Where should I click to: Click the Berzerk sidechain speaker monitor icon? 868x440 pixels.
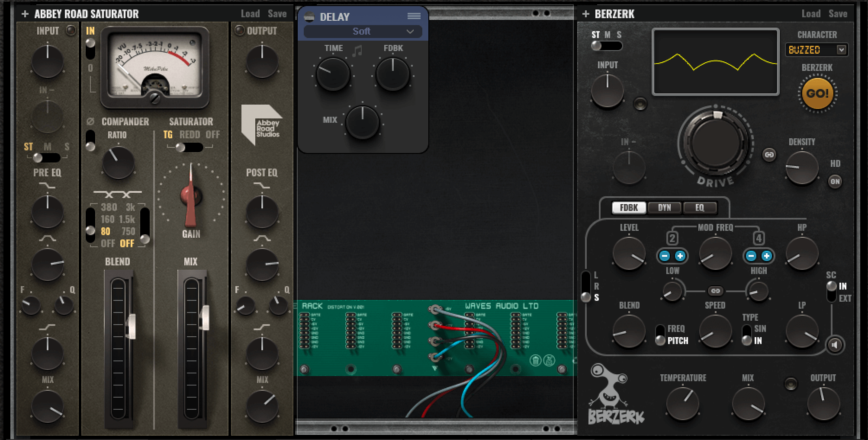click(x=835, y=344)
